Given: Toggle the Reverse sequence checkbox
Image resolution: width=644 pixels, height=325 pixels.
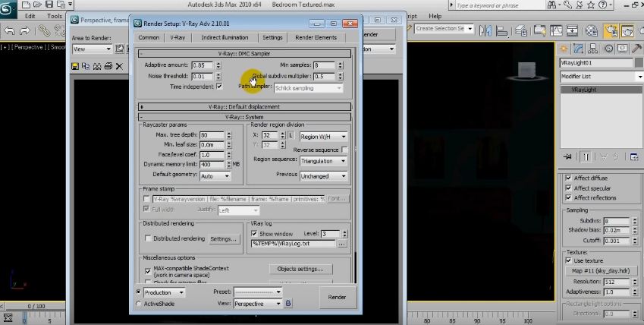Looking at the screenshot, I should 344,150.
